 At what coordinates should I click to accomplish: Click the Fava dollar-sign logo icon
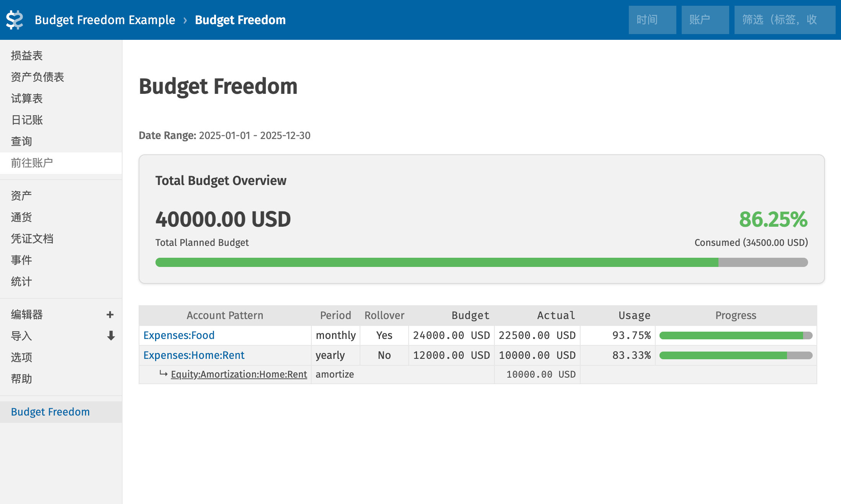coord(15,20)
